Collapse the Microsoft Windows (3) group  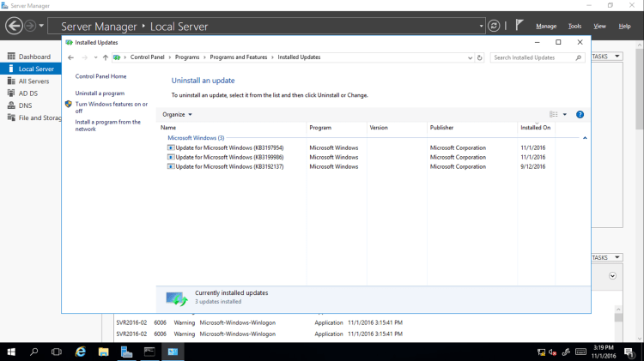tap(585, 137)
